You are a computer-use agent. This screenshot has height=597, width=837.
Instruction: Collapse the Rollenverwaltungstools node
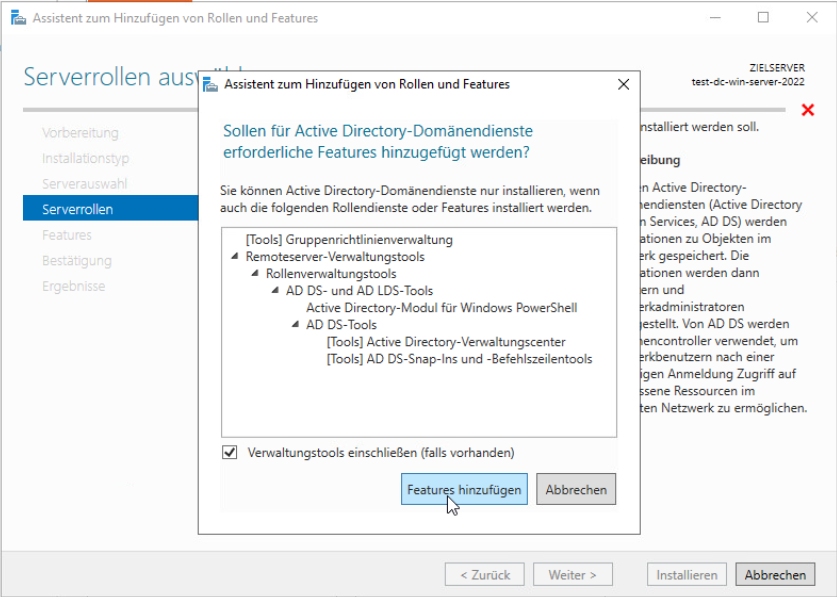255,274
